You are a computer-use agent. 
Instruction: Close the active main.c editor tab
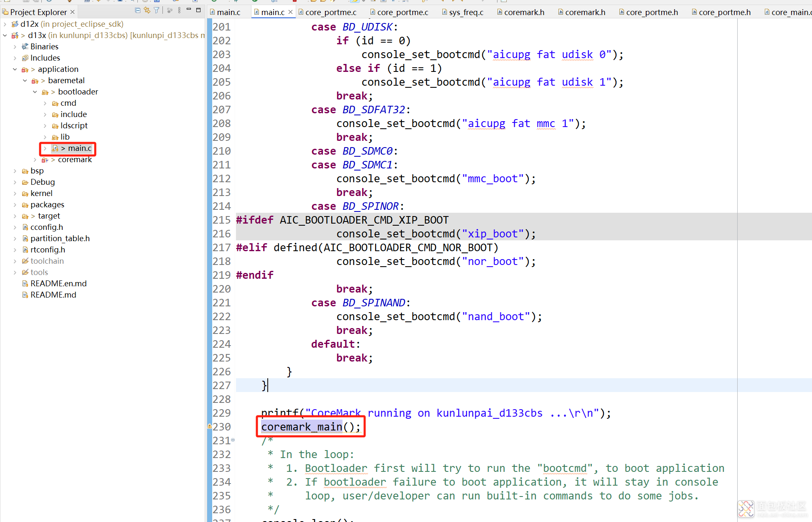(x=291, y=12)
